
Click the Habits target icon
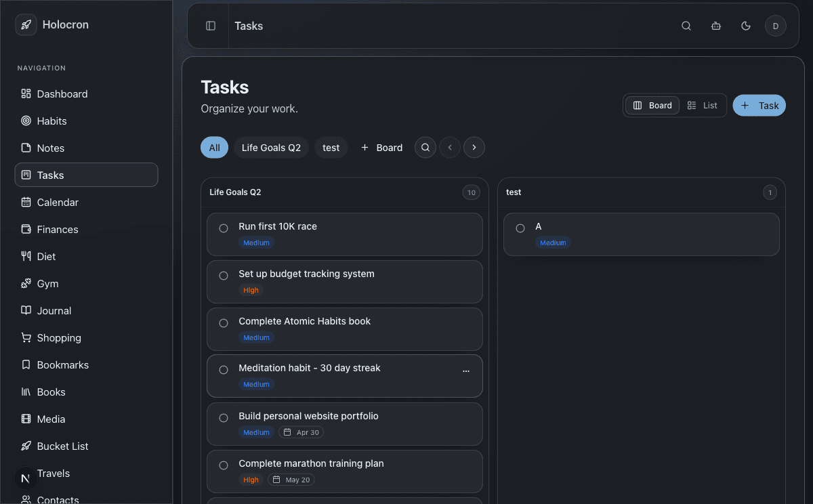pos(26,121)
